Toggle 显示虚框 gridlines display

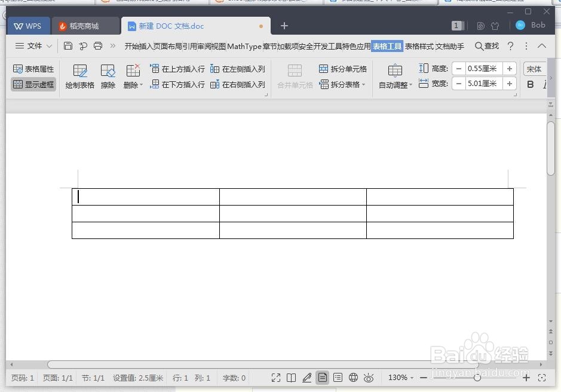33,84
